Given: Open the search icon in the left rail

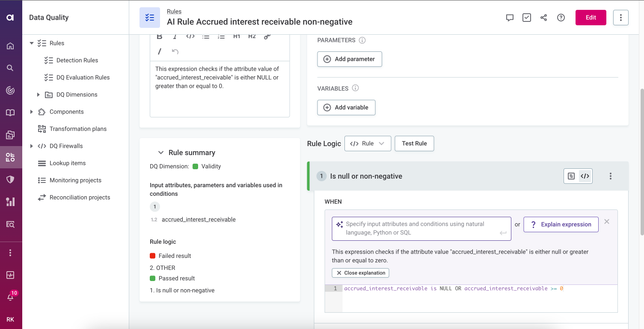Looking at the screenshot, I should 11,68.
